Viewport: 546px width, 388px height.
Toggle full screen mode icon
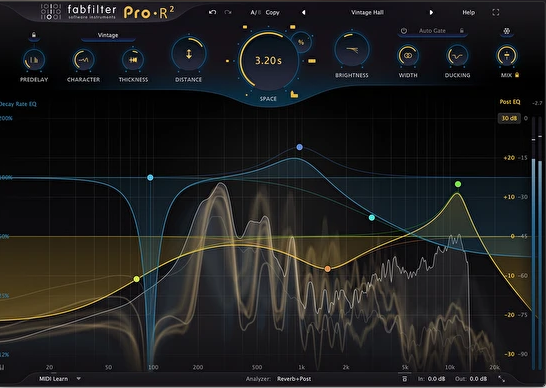click(496, 13)
